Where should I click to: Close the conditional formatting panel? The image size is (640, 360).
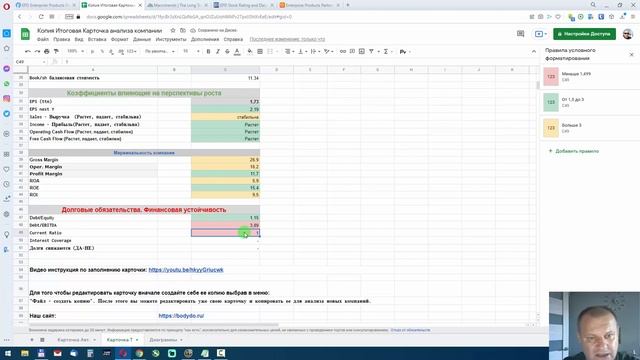point(631,54)
